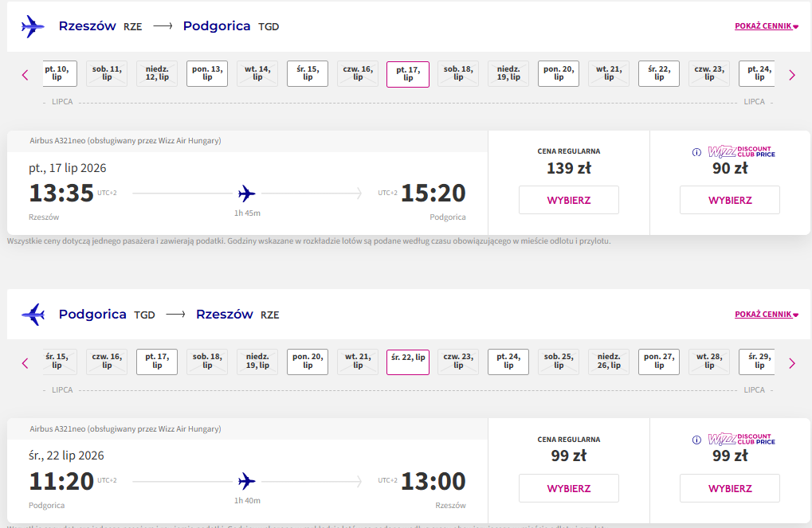Show later dates for Podgorica to Rzeszów
The height and width of the screenshot is (528, 812).
coord(792,363)
